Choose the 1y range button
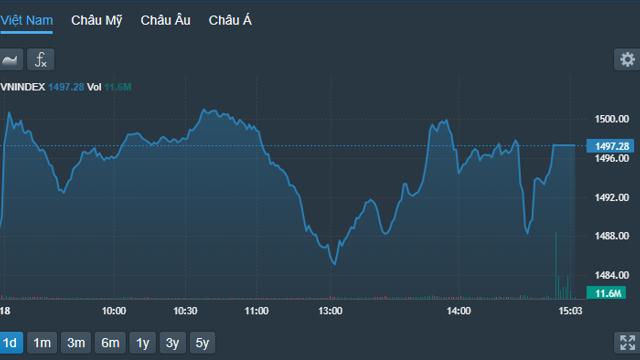The image size is (640, 360). coord(142,343)
